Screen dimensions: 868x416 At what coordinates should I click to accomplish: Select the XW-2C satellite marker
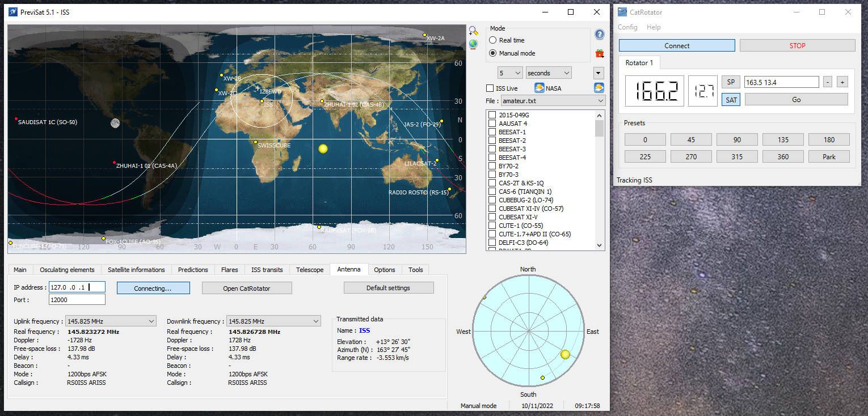[216, 90]
